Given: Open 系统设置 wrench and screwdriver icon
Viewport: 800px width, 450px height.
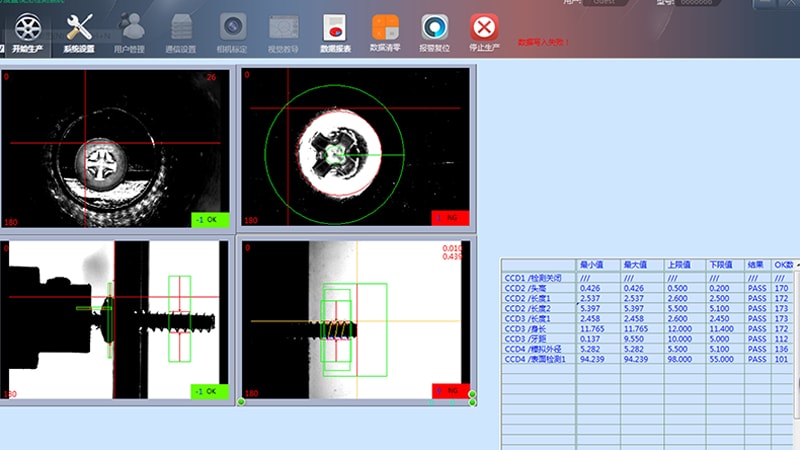Looking at the screenshot, I should pos(79,27).
